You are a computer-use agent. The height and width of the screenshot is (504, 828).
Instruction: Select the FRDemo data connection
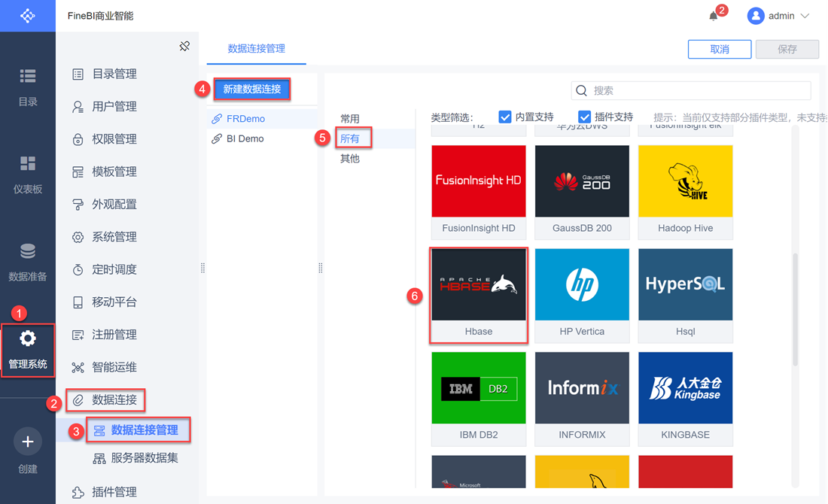(263, 119)
